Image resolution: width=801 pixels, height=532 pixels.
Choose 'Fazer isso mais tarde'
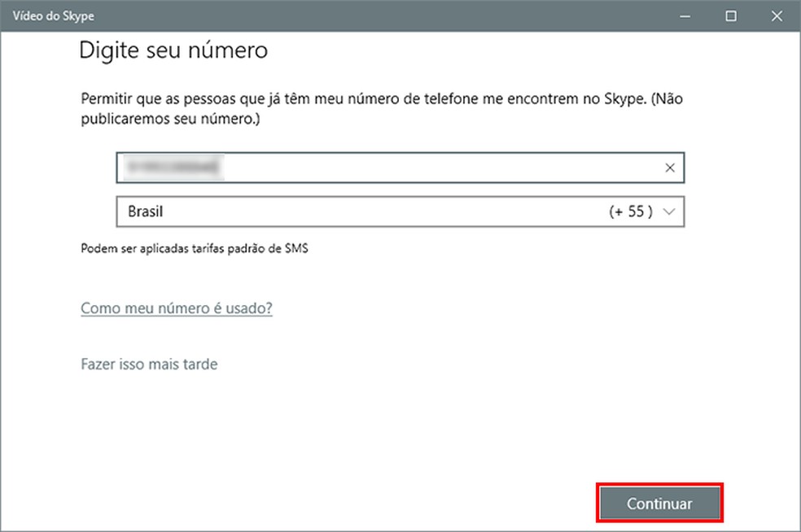point(149,364)
